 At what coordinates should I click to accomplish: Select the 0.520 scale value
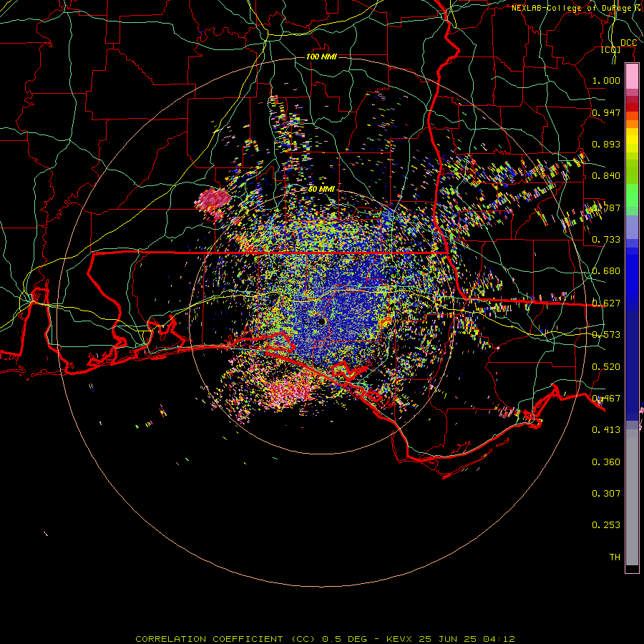tap(606, 367)
